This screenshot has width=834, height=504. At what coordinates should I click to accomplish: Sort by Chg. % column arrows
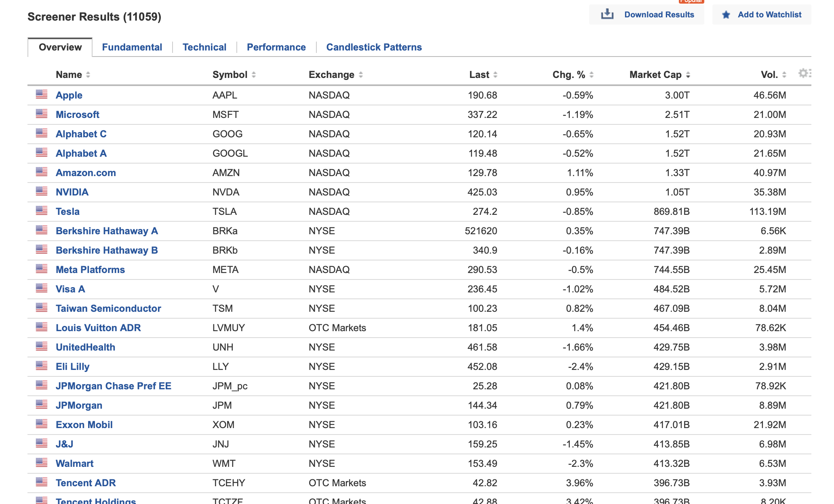point(592,75)
